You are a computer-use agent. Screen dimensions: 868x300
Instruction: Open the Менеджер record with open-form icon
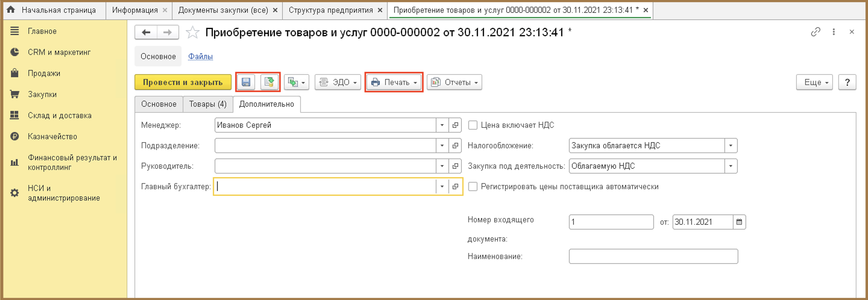(455, 125)
